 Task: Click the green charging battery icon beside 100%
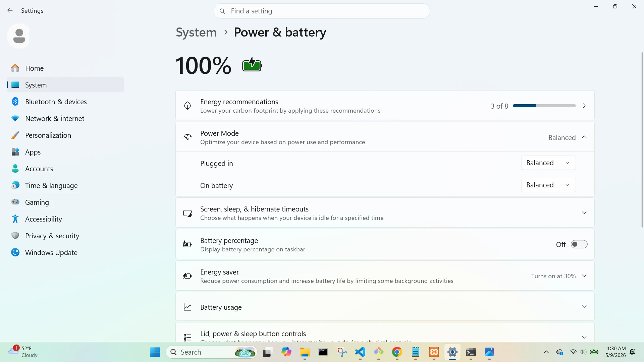(252, 65)
